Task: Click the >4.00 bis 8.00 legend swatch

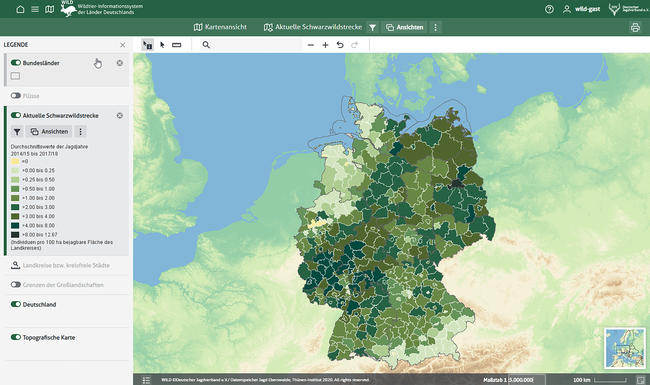Action: tap(15, 225)
